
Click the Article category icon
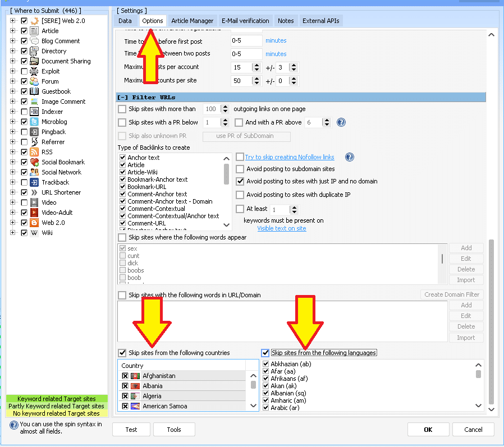click(x=34, y=31)
